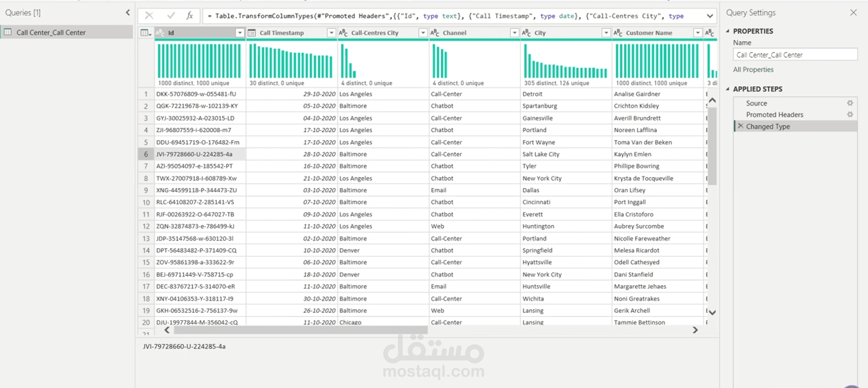This screenshot has height=388, width=868.
Task: Click the fx insert step icon
Action: 190,16
